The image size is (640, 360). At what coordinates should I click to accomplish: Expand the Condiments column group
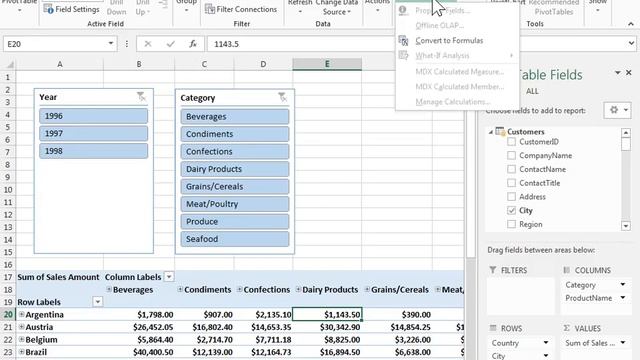(180, 289)
